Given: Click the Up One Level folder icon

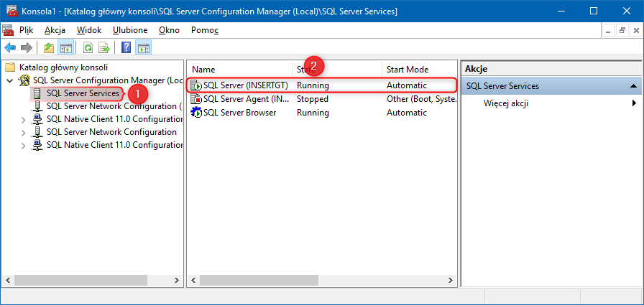Looking at the screenshot, I should (x=50, y=48).
